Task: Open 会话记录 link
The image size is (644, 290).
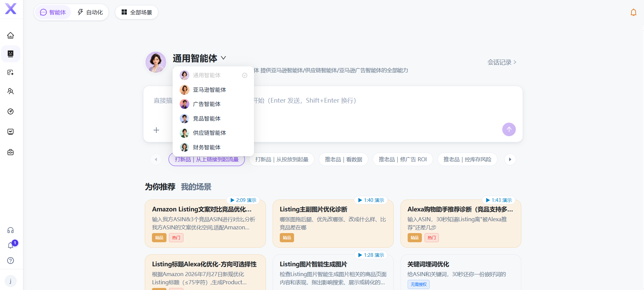Action: [502, 62]
